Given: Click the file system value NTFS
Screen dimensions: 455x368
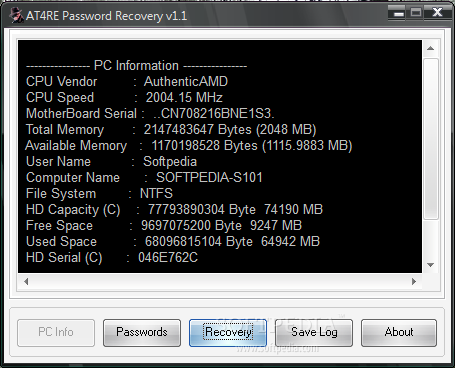Looking at the screenshot, I should [156, 194].
